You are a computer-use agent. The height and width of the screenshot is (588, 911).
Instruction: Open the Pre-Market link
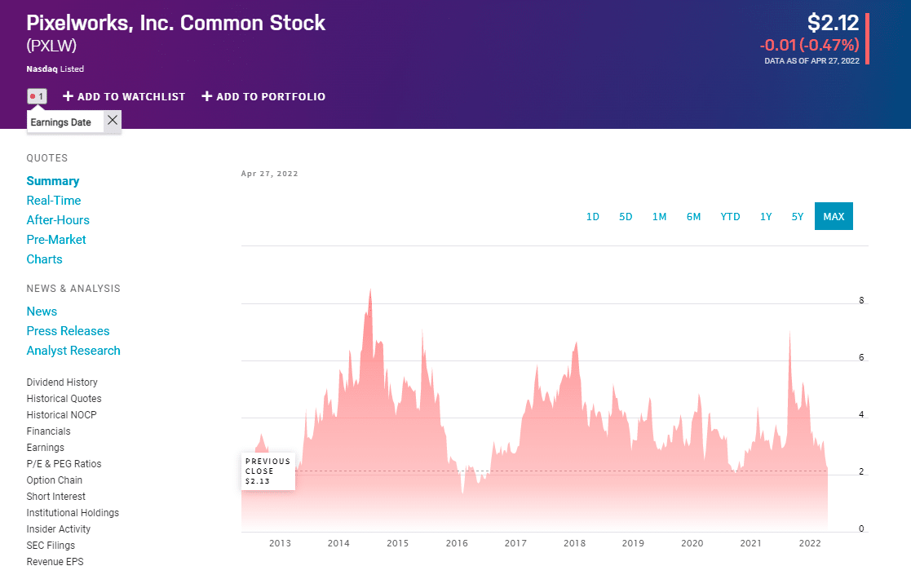pos(56,240)
